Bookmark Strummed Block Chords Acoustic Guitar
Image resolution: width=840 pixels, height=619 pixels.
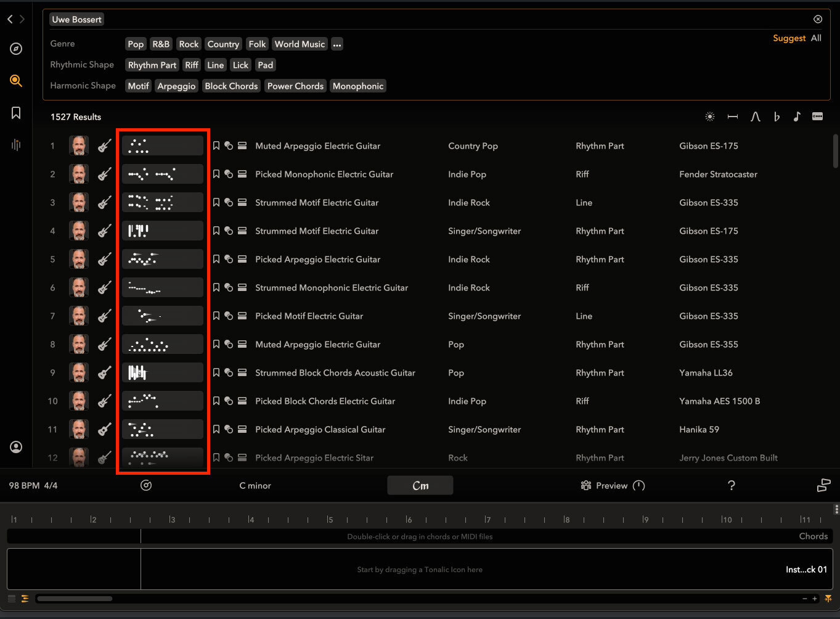pos(216,373)
